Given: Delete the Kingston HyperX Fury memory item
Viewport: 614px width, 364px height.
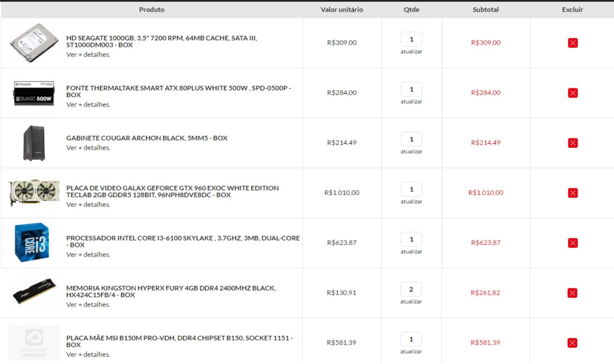Looking at the screenshot, I should coord(572,293).
